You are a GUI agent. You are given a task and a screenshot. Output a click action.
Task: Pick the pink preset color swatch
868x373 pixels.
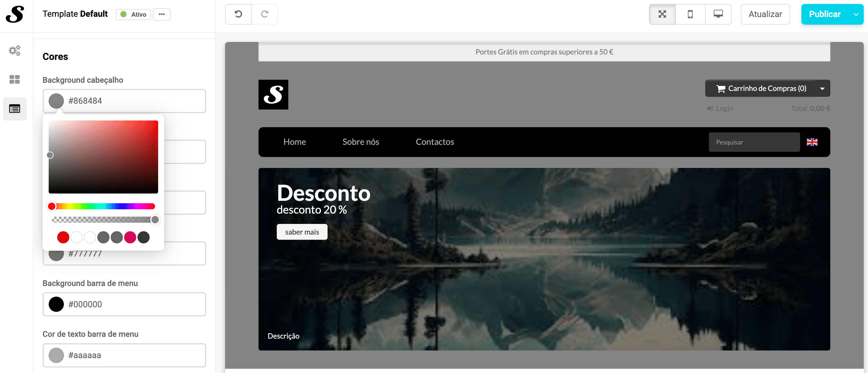130,237
